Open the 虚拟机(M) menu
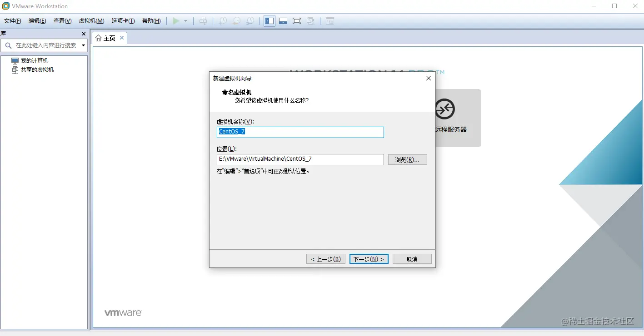 pos(92,21)
